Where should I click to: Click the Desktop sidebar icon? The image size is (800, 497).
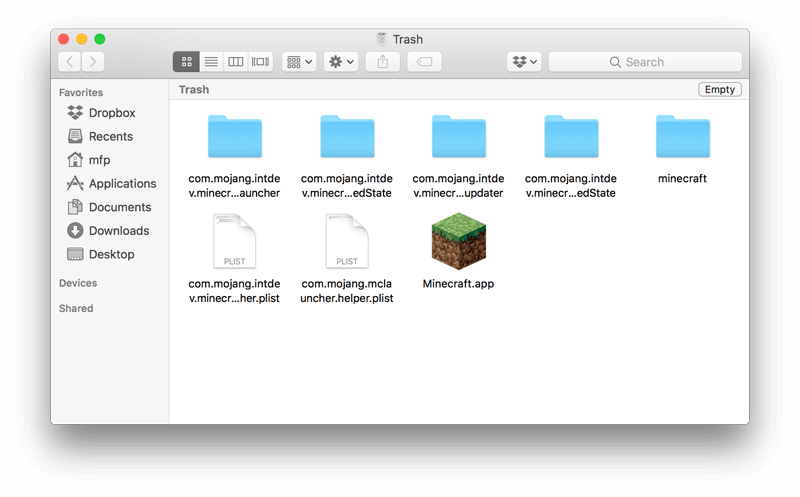point(75,254)
